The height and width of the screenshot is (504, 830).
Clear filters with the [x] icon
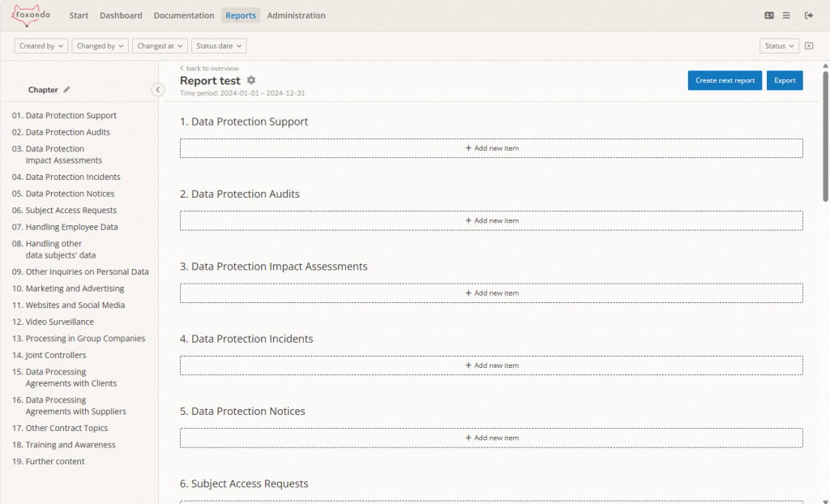[808, 45]
